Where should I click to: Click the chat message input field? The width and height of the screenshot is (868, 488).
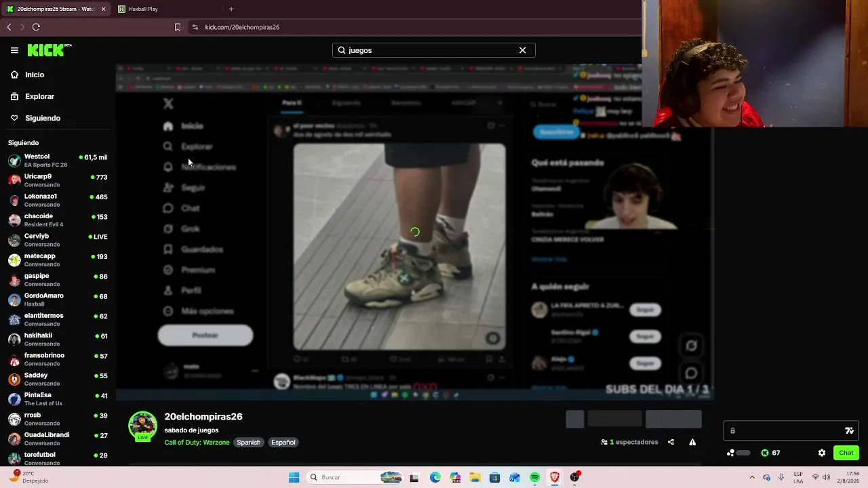791,430
